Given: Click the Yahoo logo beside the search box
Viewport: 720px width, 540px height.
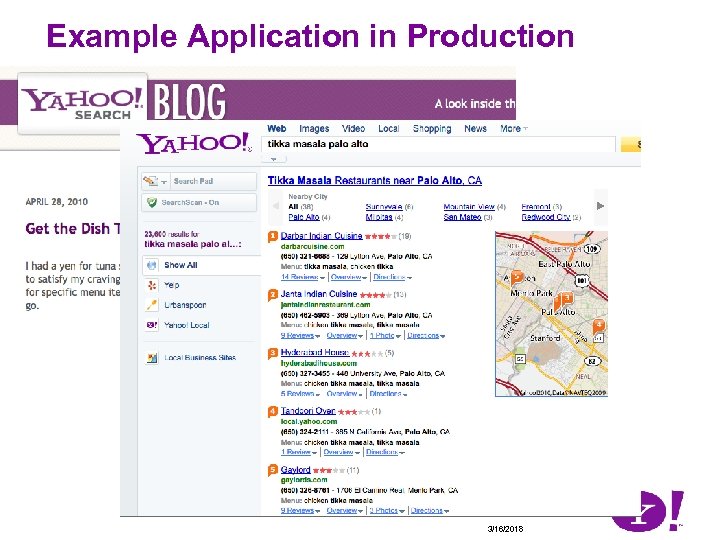Looking at the screenshot, I should [x=194, y=143].
